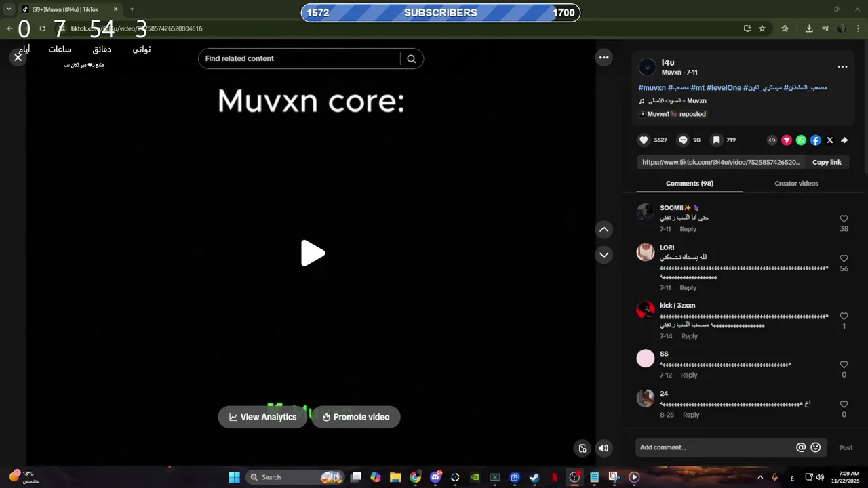
Task: Reply to the comment by user 24
Action: click(691, 415)
